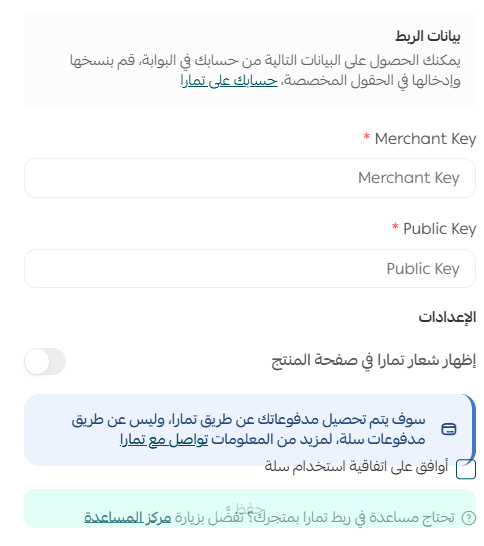Select the الإعدادات section heading

click(x=447, y=317)
